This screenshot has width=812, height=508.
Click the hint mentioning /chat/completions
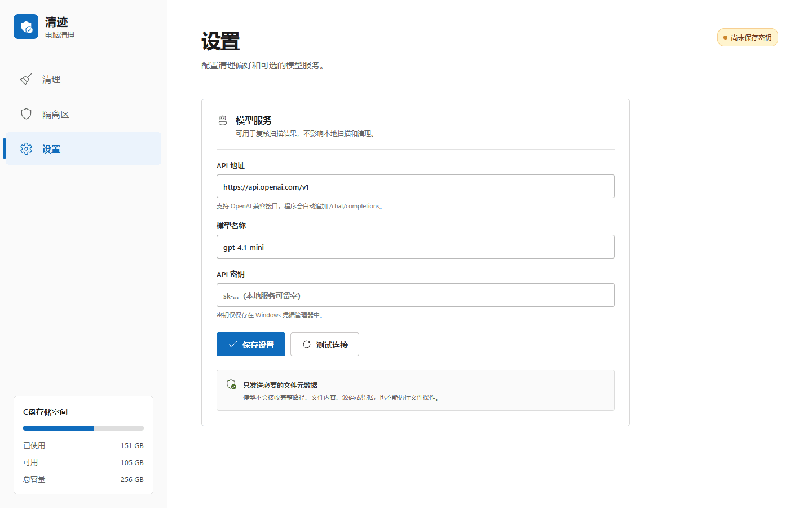pyautogui.click(x=301, y=206)
